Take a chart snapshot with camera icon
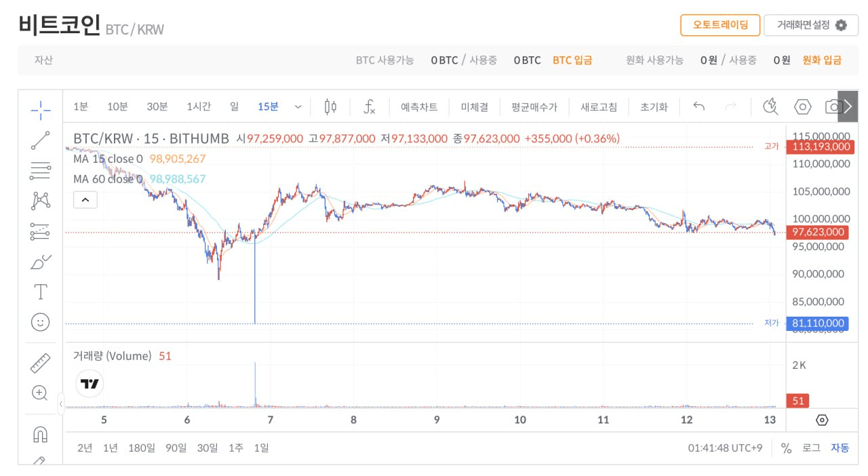 pyautogui.click(x=833, y=106)
